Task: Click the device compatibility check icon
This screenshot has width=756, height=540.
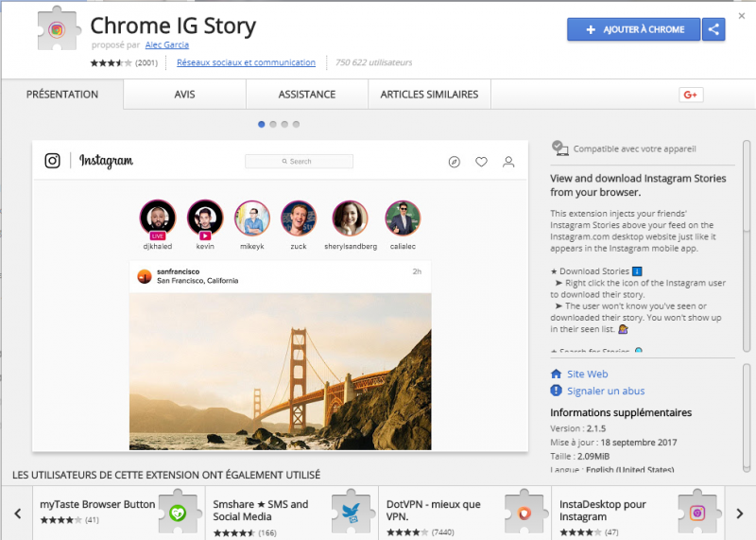Action: (559, 148)
